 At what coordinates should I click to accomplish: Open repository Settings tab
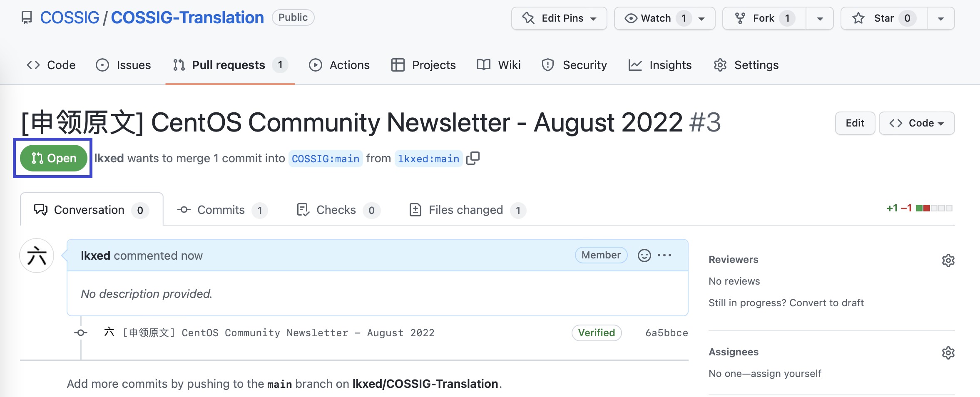[746, 65]
